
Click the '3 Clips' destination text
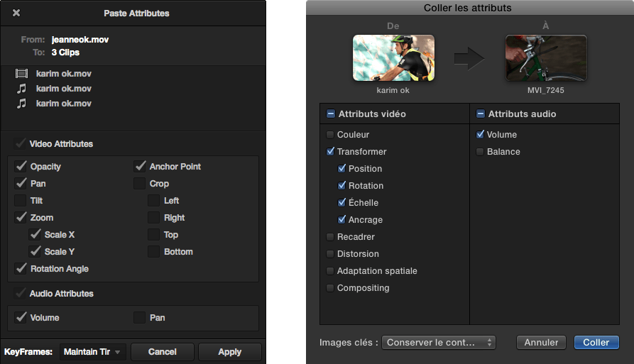[x=65, y=53]
